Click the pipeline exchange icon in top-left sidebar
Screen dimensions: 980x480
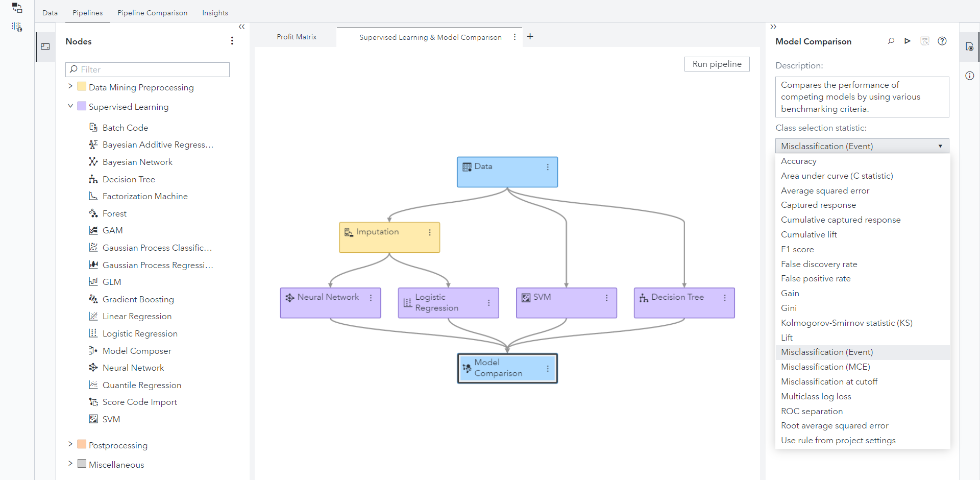click(17, 8)
